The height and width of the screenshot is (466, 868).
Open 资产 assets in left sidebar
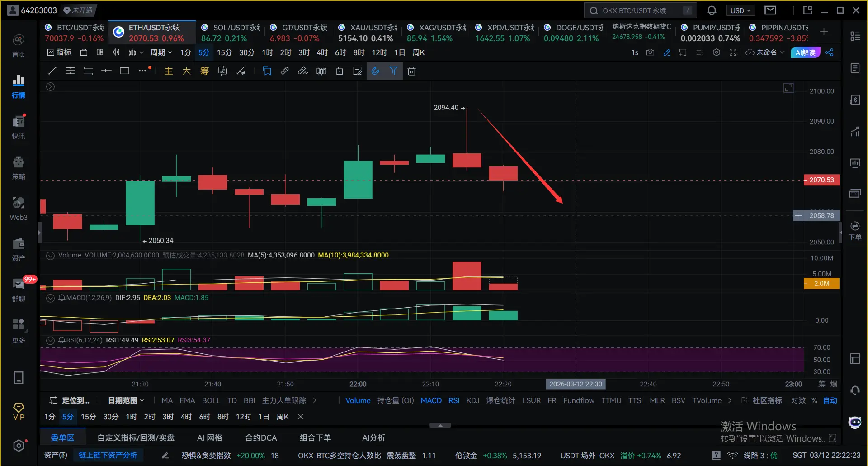click(x=19, y=249)
